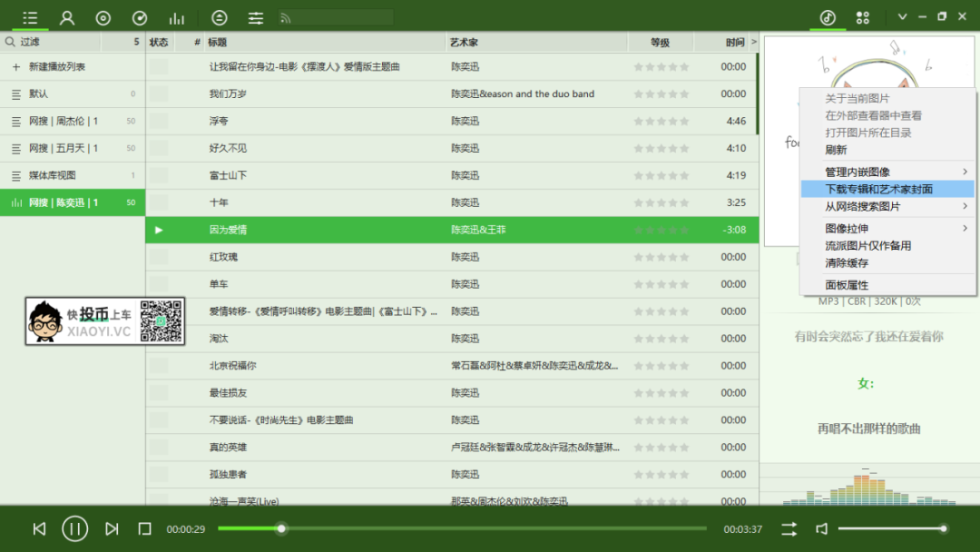
Task: Click the checkmark circle icon in the toolbar
Action: (x=138, y=16)
